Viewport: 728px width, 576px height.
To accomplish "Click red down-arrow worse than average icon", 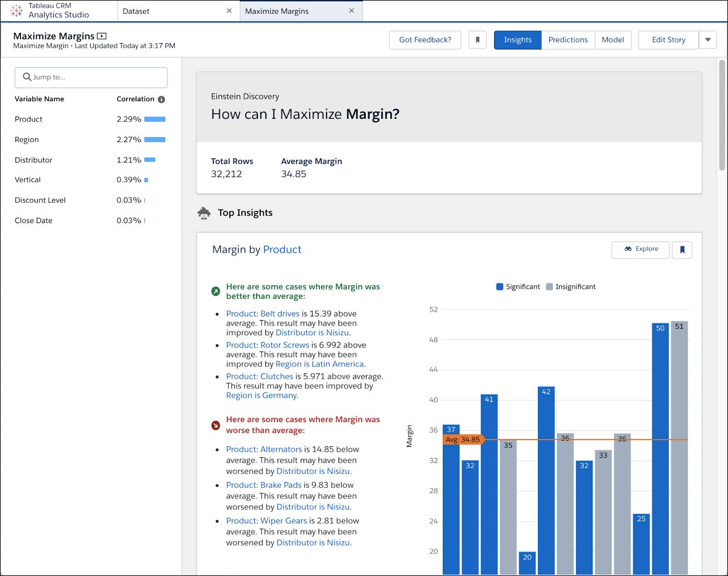I will (216, 425).
